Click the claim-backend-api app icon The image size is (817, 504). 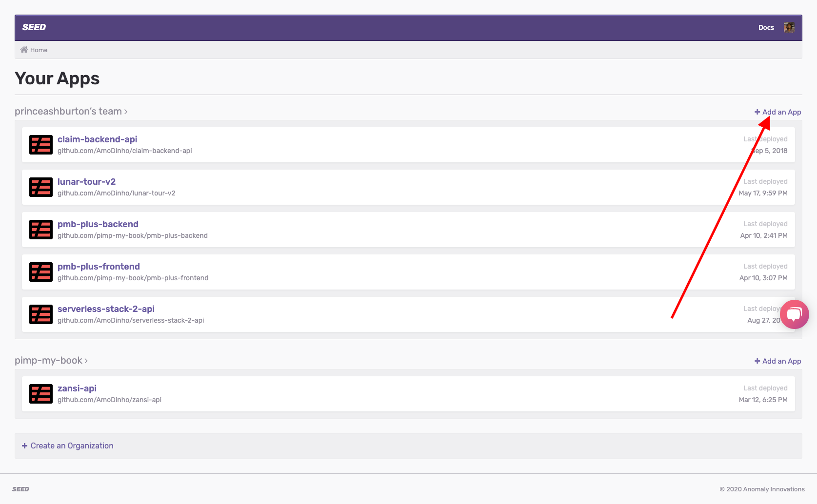(41, 145)
